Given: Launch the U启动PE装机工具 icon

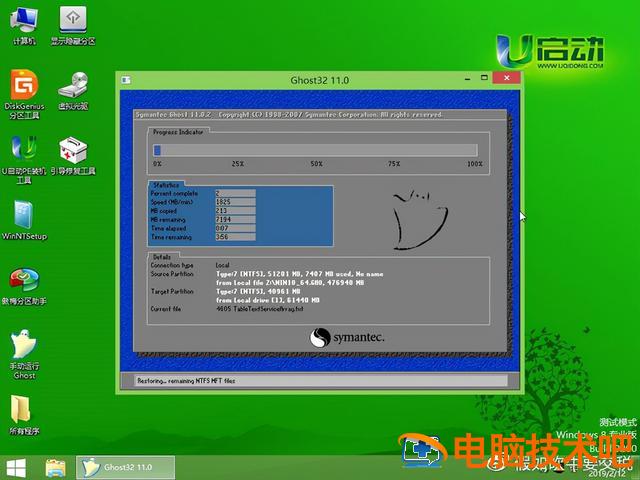Looking at the screenshot, I should (x=24, y=160).
